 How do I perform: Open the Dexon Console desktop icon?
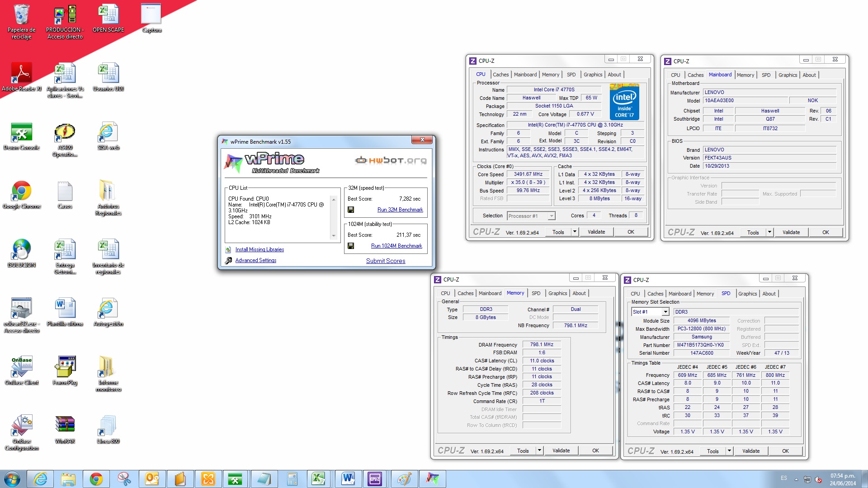coord(21,136)
